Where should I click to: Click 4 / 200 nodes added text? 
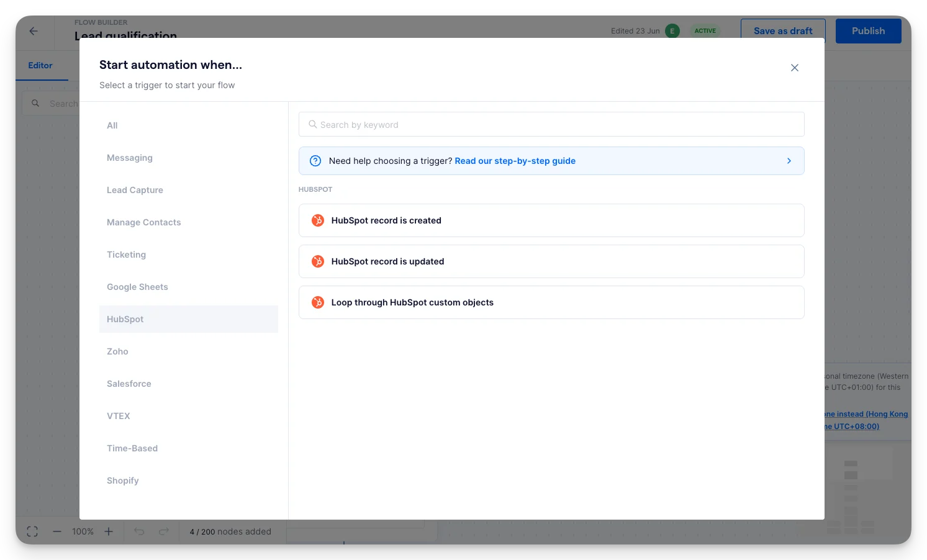[x=230, y=531]
